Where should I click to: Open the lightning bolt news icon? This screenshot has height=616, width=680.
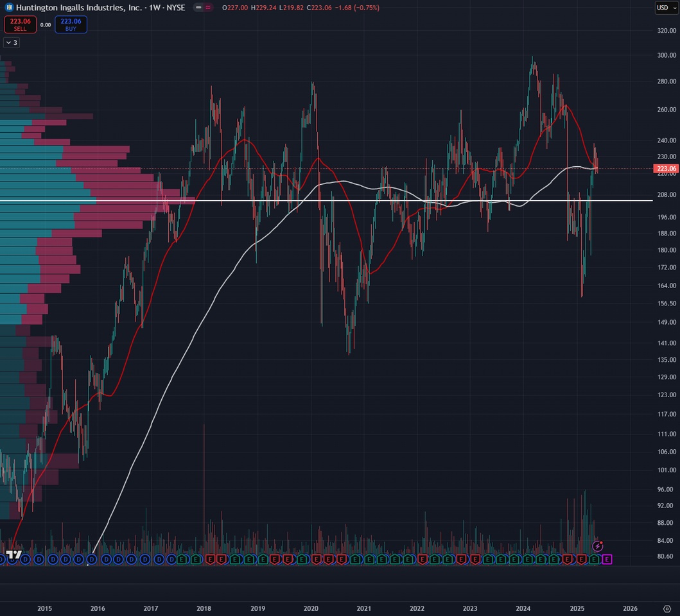[598, 546]
